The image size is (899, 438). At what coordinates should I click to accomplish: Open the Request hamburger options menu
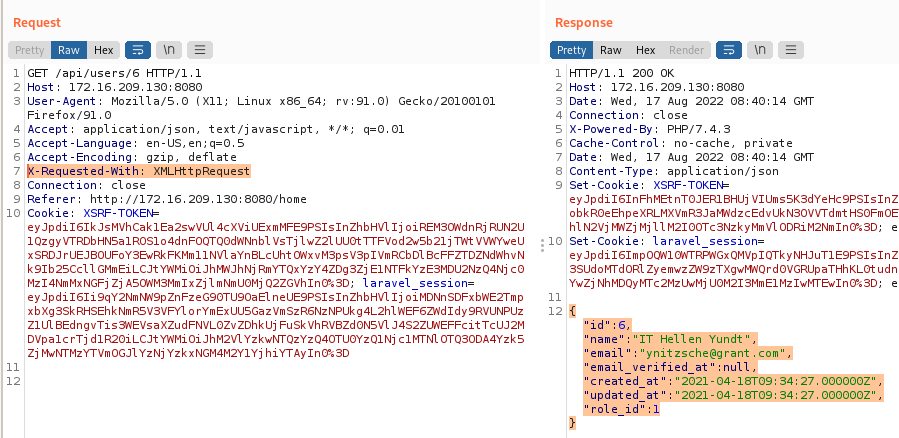click(200, 50)
